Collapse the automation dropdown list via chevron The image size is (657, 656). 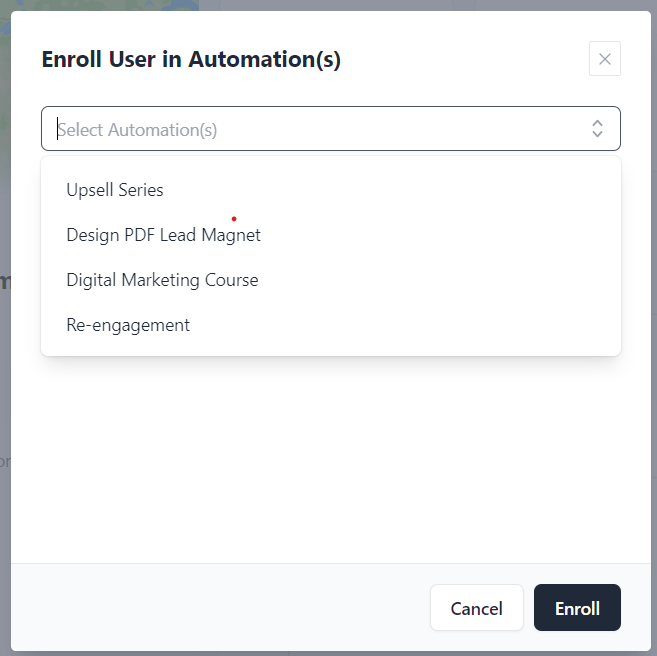pyautogui.click(x=597, y=129)
